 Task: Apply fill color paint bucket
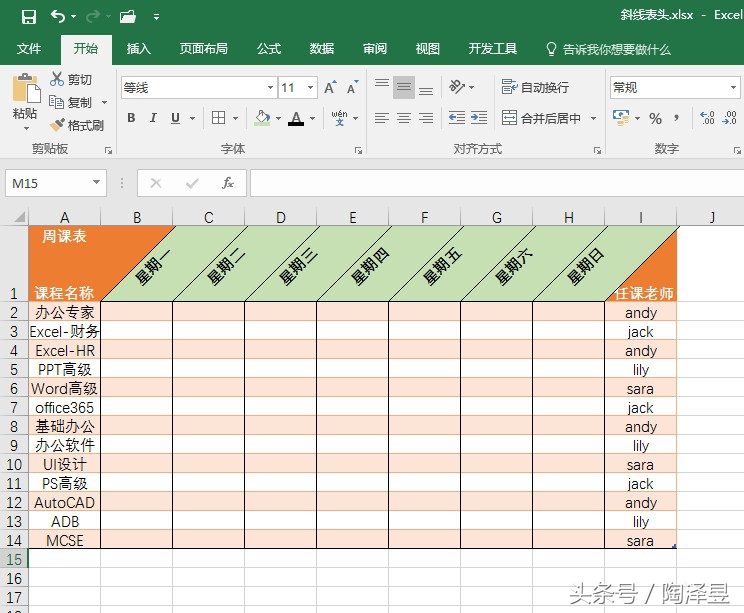262,118
